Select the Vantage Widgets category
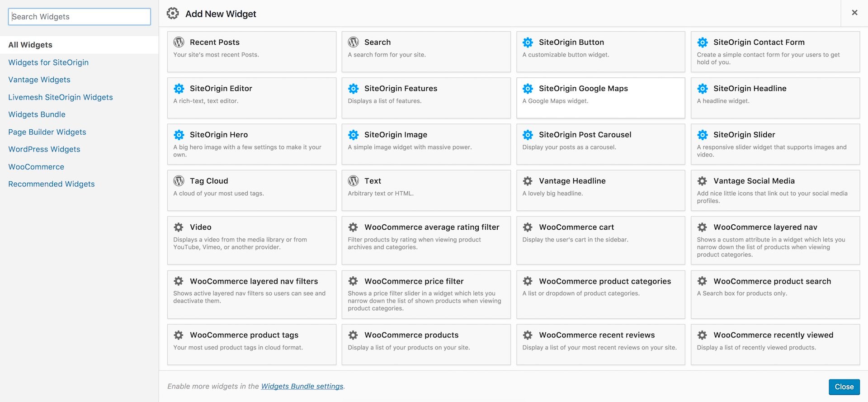 39,80
